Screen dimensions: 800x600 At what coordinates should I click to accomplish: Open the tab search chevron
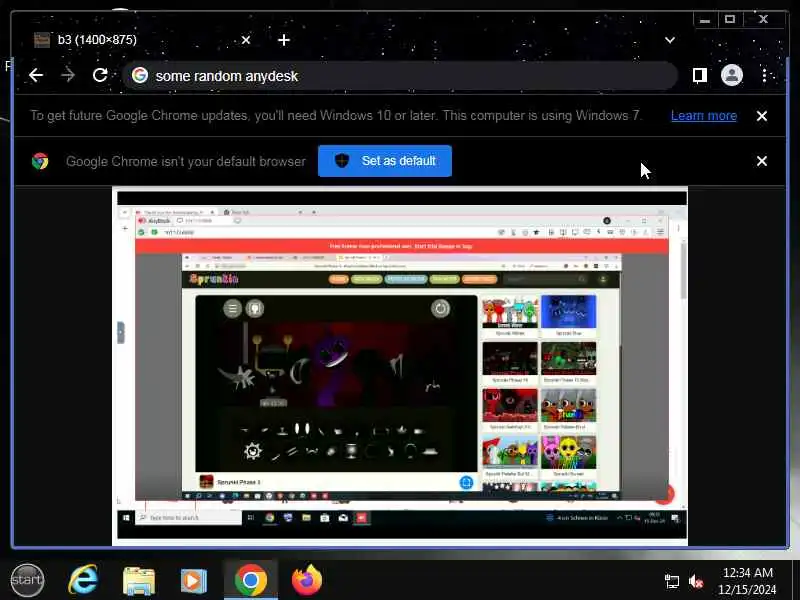click(x=670, y=40)
